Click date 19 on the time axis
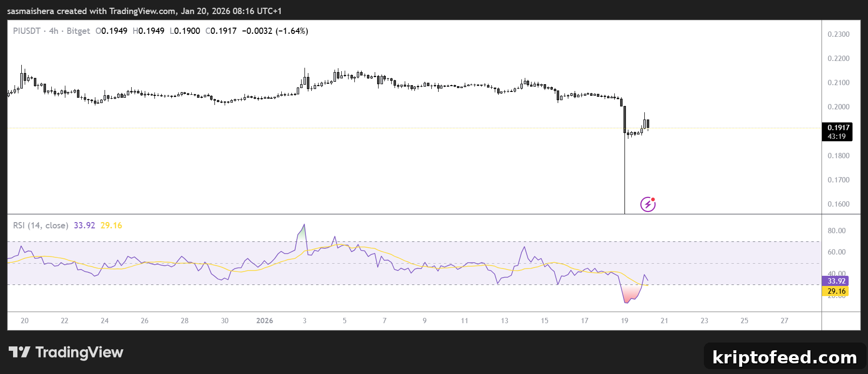868x374 pixels. point(624,321)
